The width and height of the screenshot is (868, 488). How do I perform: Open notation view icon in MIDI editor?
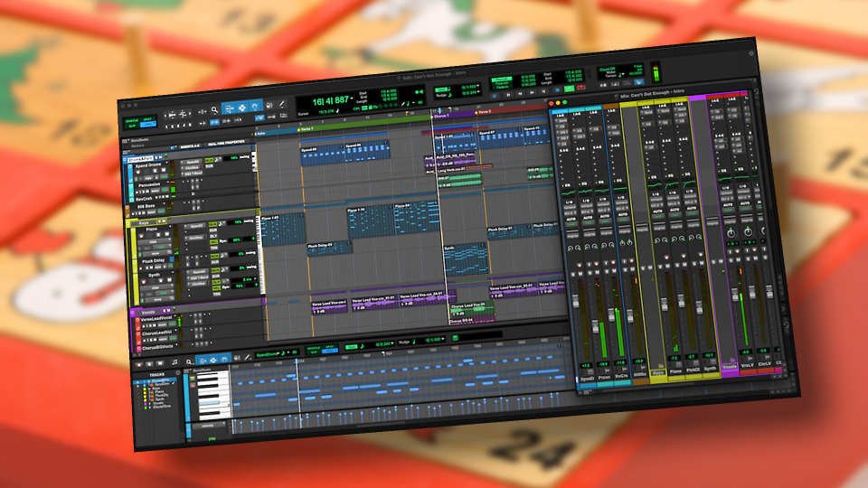pyautogui.click(x=175, y=361)
